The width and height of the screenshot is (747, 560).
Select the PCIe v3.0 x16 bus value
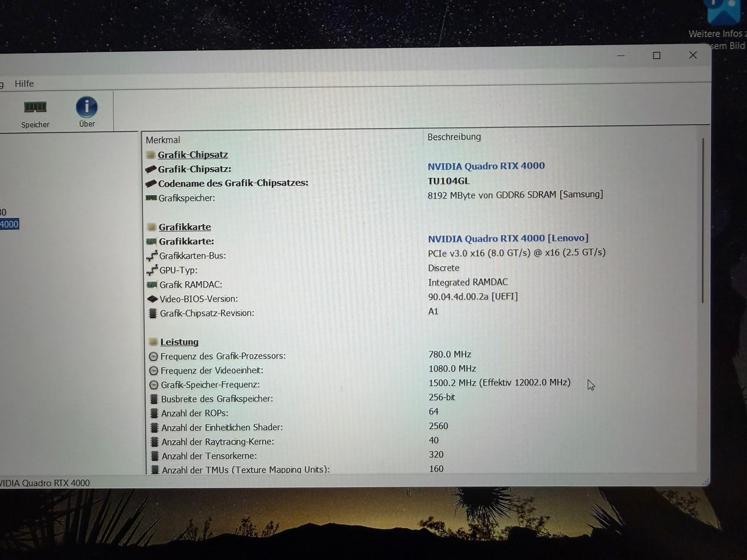517,252
